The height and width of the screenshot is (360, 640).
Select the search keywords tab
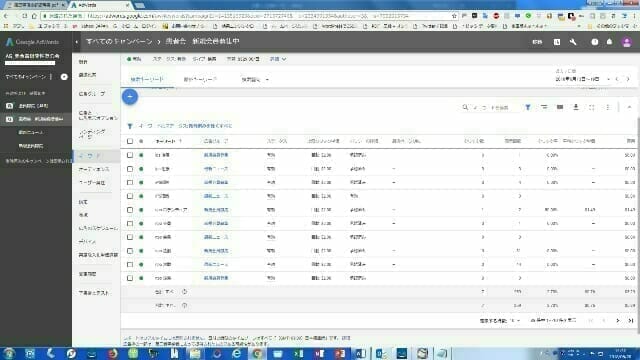click(147, 80)
